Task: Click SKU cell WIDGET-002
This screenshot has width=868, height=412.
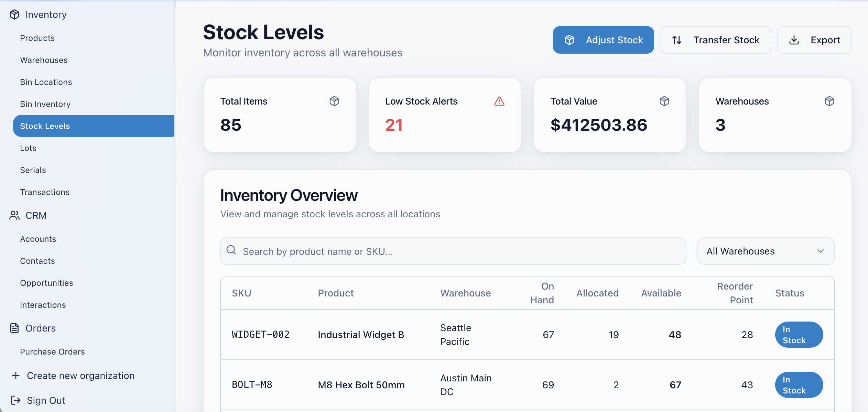Action: coord(260,335)
